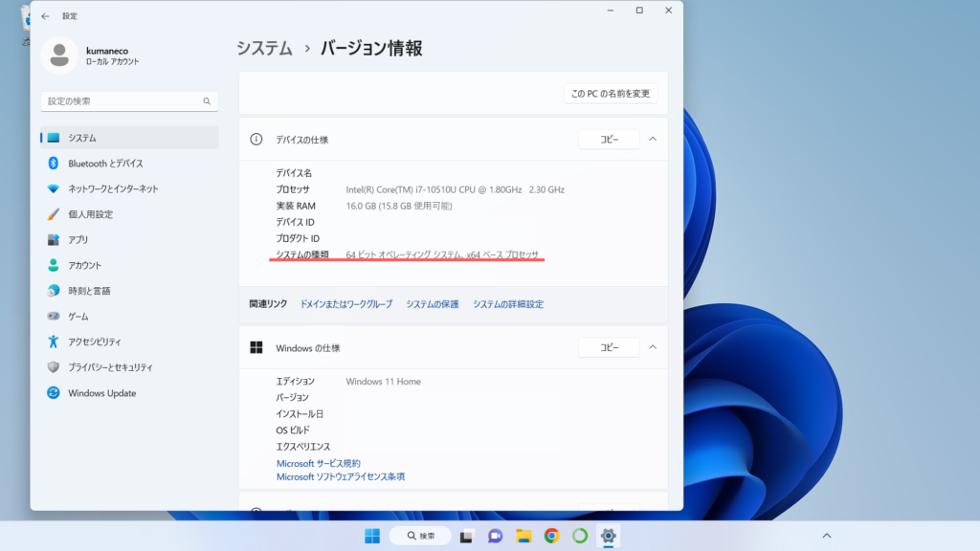
Task: Copy the デバイスの仕様 details
Action: [x=610, y=140]
